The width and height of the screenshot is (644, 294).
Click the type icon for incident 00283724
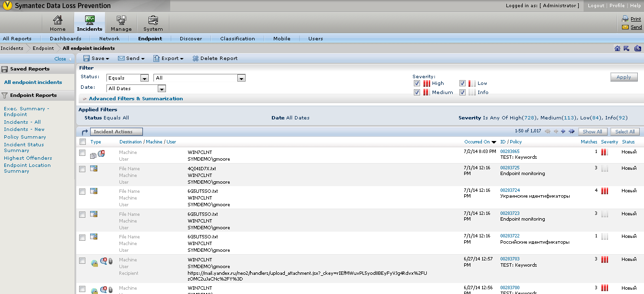[94, 191]
